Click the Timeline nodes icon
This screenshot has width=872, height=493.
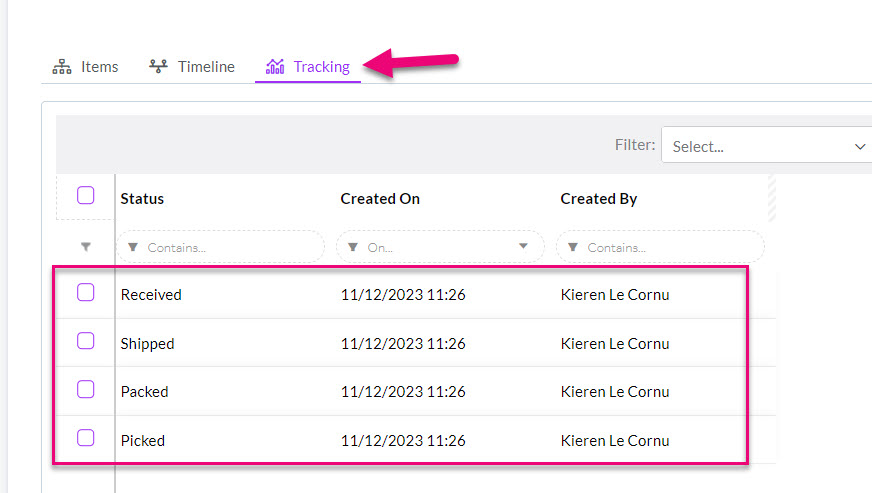[x=158, y=66]
